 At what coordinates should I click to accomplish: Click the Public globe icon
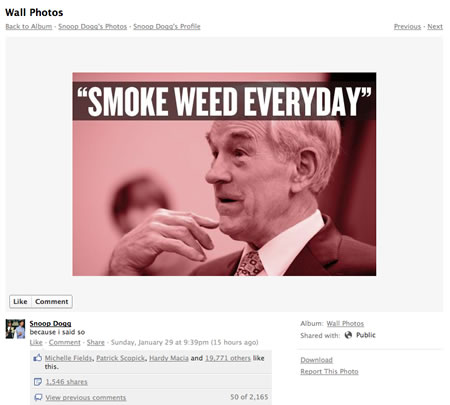pyautogui.click(x=348, y=335)
